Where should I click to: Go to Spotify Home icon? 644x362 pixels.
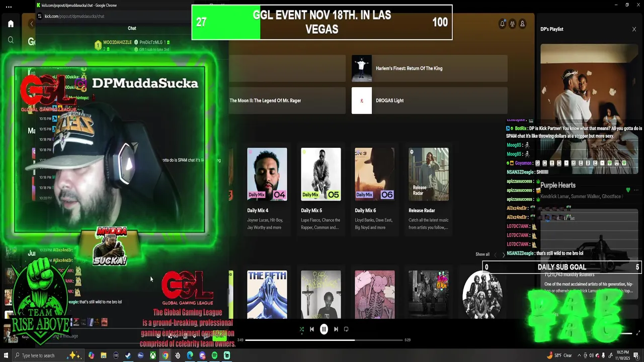coord(11,24)
